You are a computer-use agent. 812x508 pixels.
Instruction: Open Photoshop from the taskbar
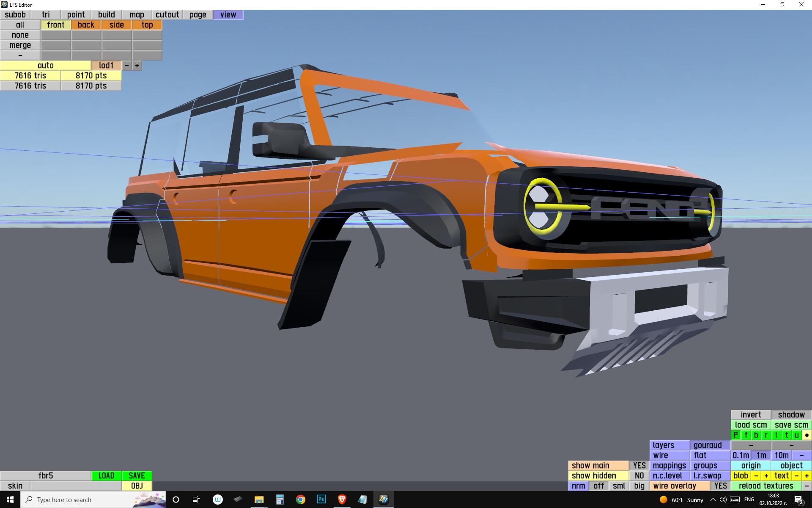click(x=321, y=500)
